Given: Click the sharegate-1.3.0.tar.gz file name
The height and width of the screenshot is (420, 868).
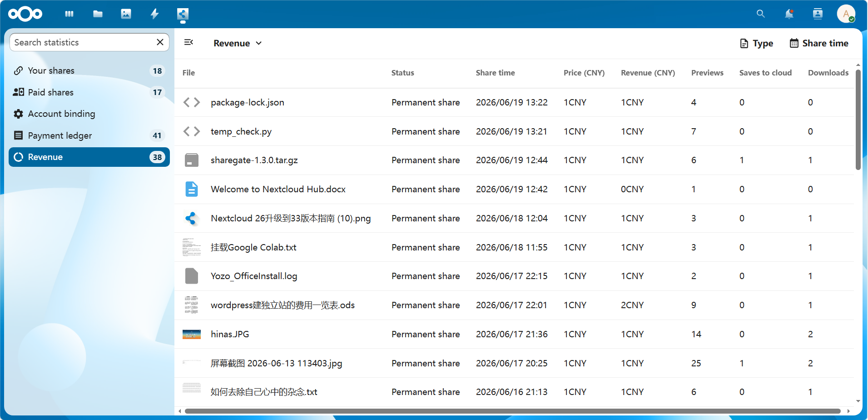Looking at the screenshot, I should coord(254,160).
